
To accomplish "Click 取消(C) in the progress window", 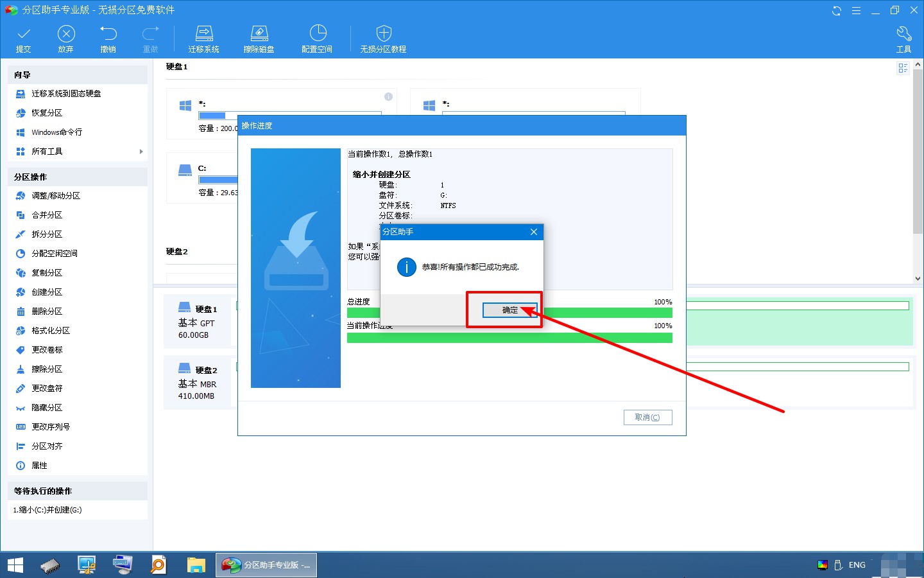I will pyautogui.click(x=647, y=417).
